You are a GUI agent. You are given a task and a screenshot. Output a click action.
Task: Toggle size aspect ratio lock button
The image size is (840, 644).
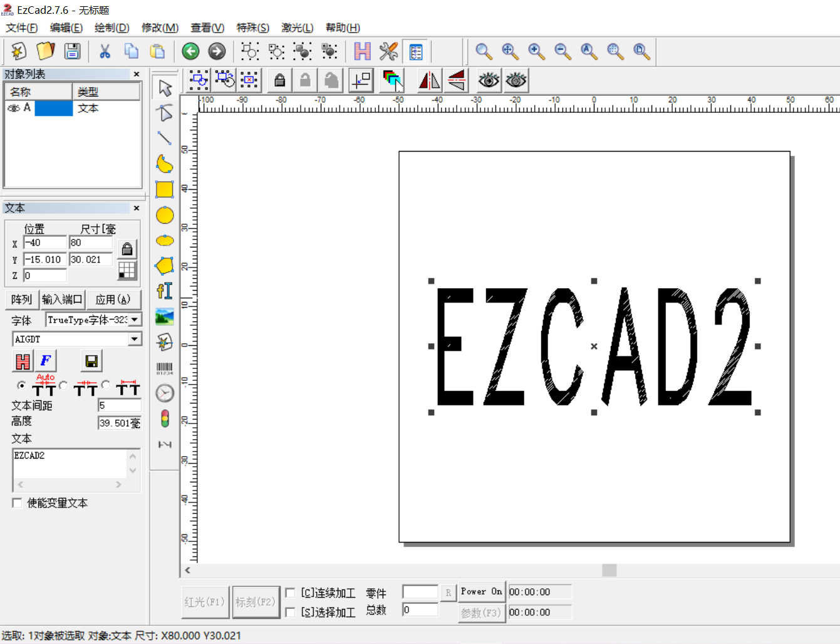127,249
